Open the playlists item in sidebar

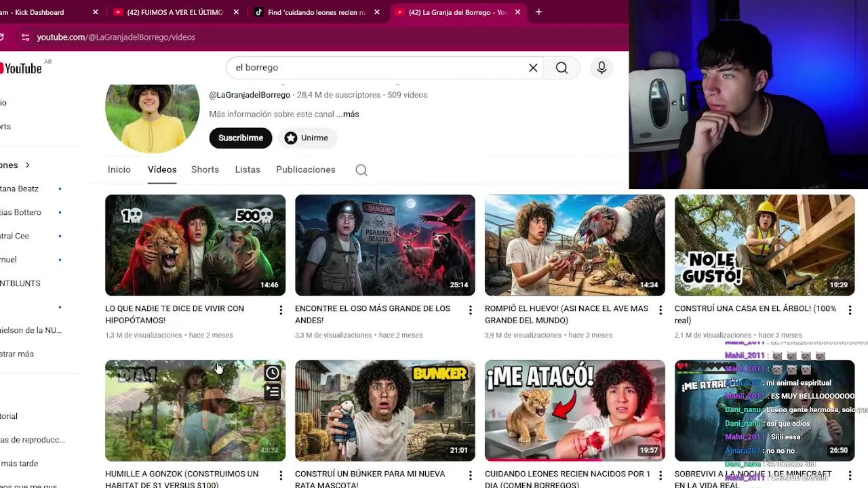click(x=33, y=440)
